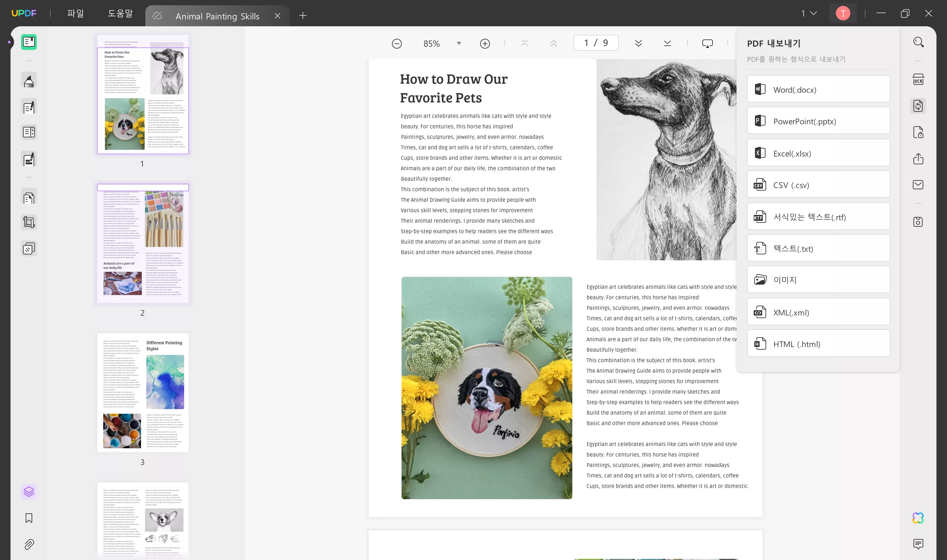Start the slideshow presentation mode

707,43
